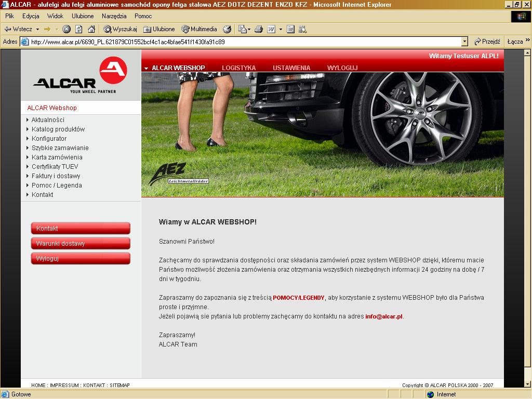The image size is (532, 399).
Task: Open ALCAR Webshop sidebar heading
Action: 52,108
